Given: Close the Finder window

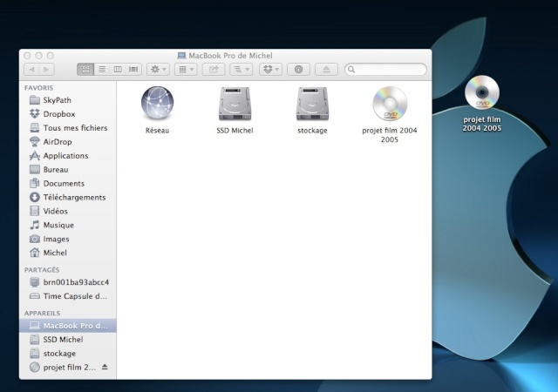Looking at the screenshot, I should (27, 56).
